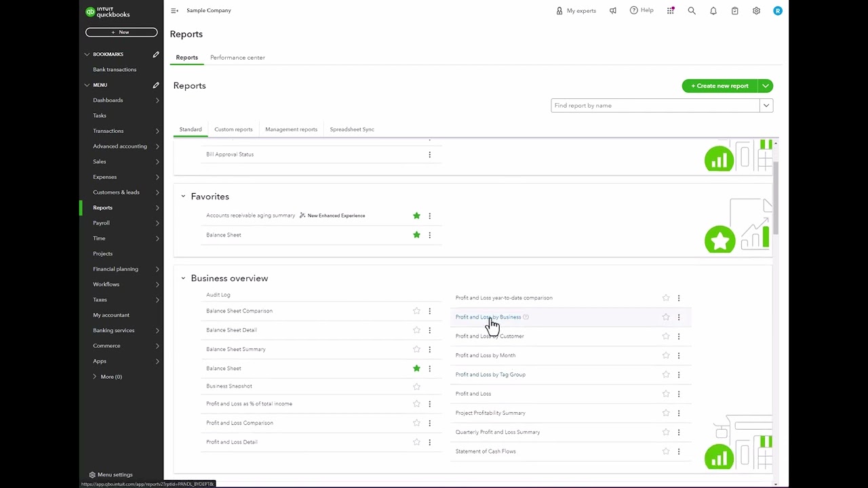Expand the Dashboards submenu arrow
The image size is (868, 488).
click(x=157, y=100)
